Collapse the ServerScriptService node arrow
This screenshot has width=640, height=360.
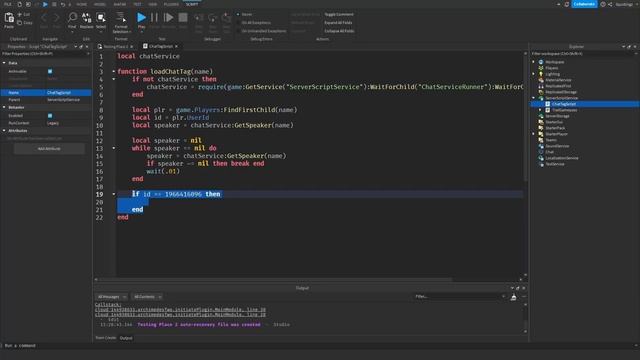point(533,98)
